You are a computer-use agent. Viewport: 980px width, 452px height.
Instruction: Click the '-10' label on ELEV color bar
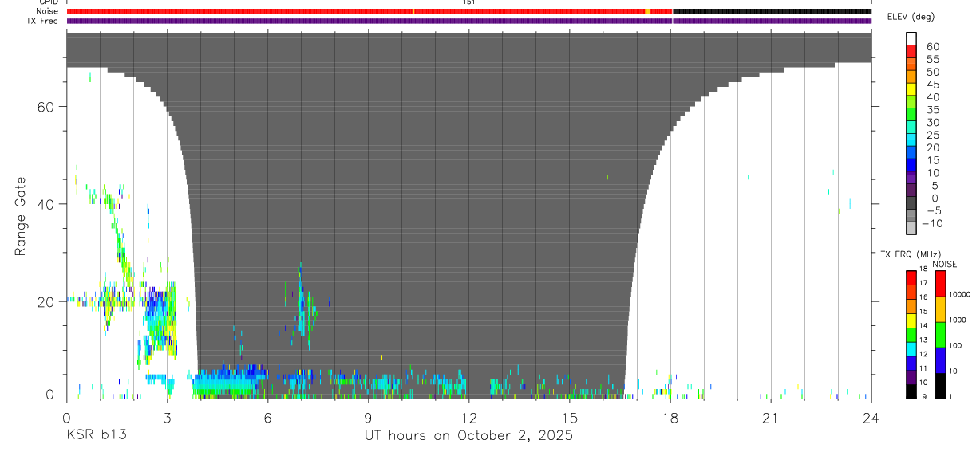pos(932,224)
